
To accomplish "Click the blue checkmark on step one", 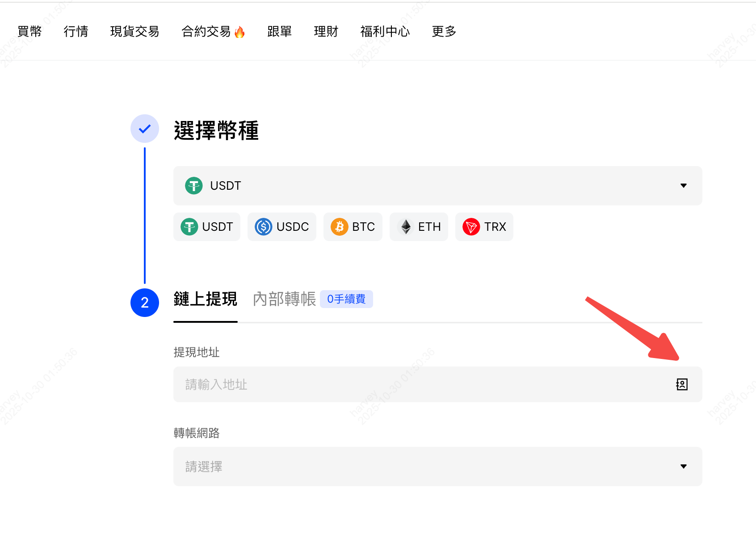I will pos(144,129).
